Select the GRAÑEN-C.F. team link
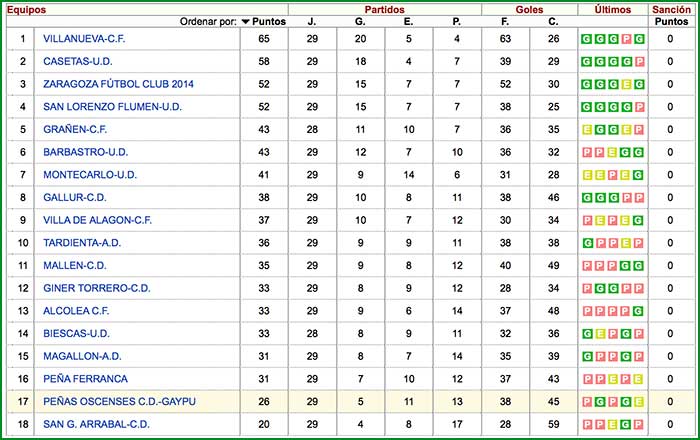The image size is (700, 440). tap(75, 130)
